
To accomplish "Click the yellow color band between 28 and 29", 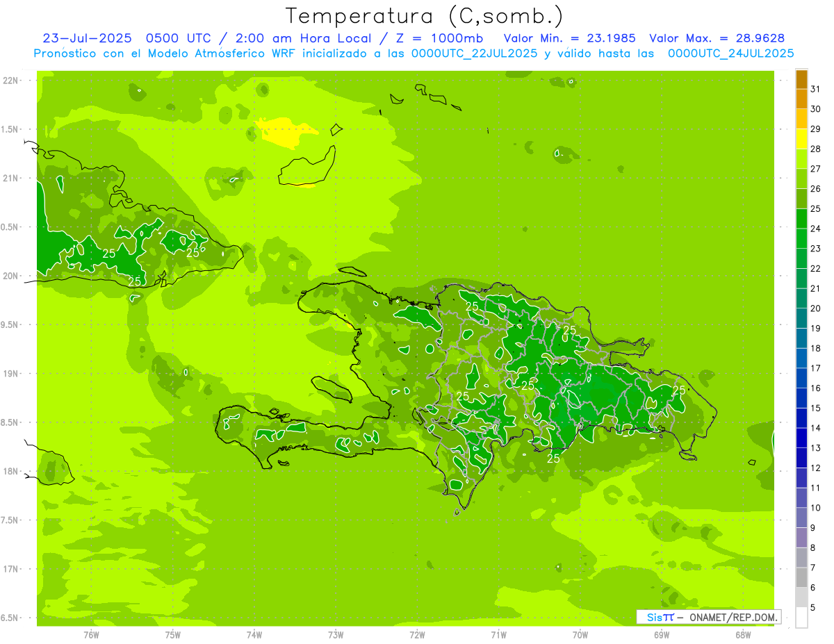I will [801, 140].
